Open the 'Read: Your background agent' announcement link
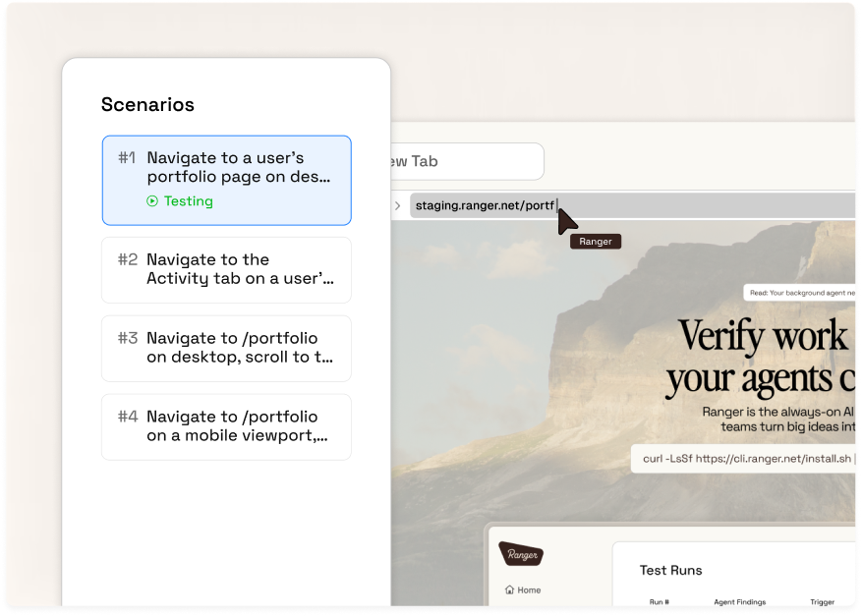Viewport: 862px width, 616px height. (800, 293)
